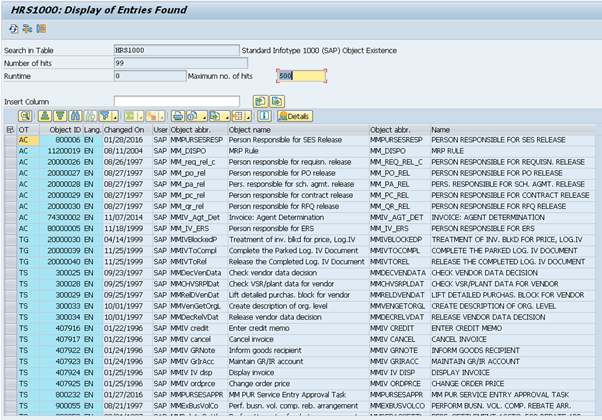The height and width of the screenshot is (420, 602).
Task: Click first insert column icon beside field
Action: click(258, 101)
